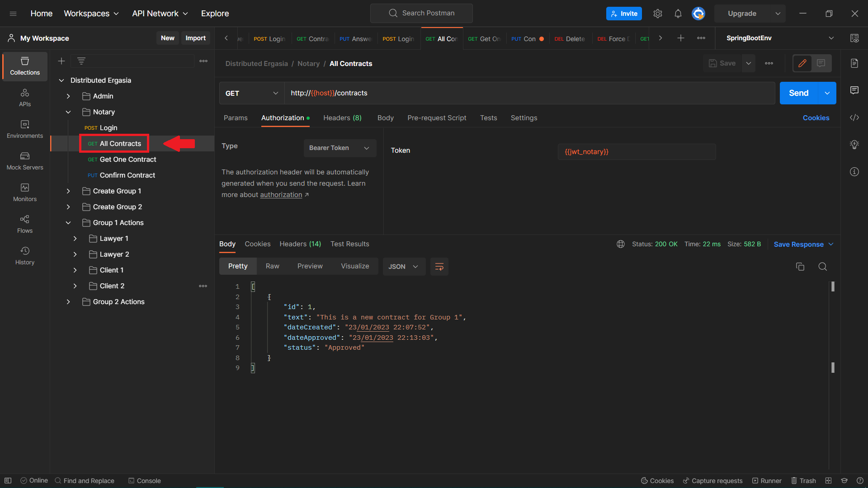
Task: Switch to edit mode pencil toggle
Action: point(802,63)
